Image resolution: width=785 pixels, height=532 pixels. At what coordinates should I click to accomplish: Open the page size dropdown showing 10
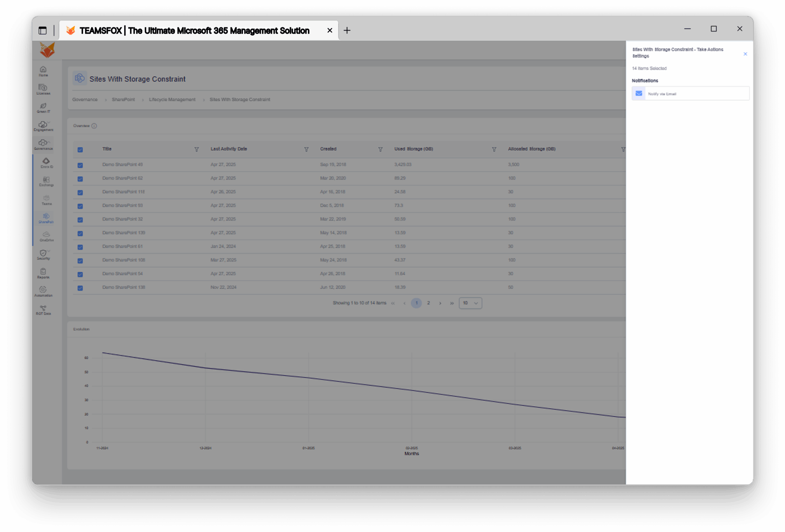pos(470,303)
